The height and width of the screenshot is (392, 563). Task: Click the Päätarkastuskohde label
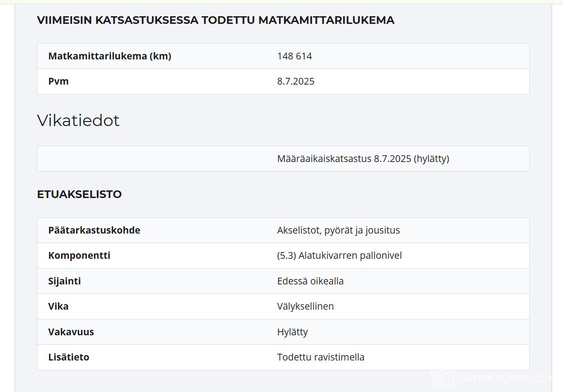(94, 230)
